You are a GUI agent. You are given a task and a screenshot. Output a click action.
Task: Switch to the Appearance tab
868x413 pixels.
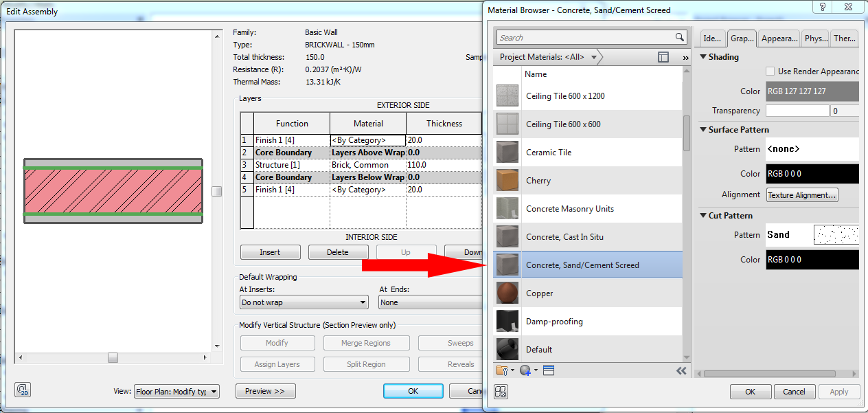tap(778, 38)
